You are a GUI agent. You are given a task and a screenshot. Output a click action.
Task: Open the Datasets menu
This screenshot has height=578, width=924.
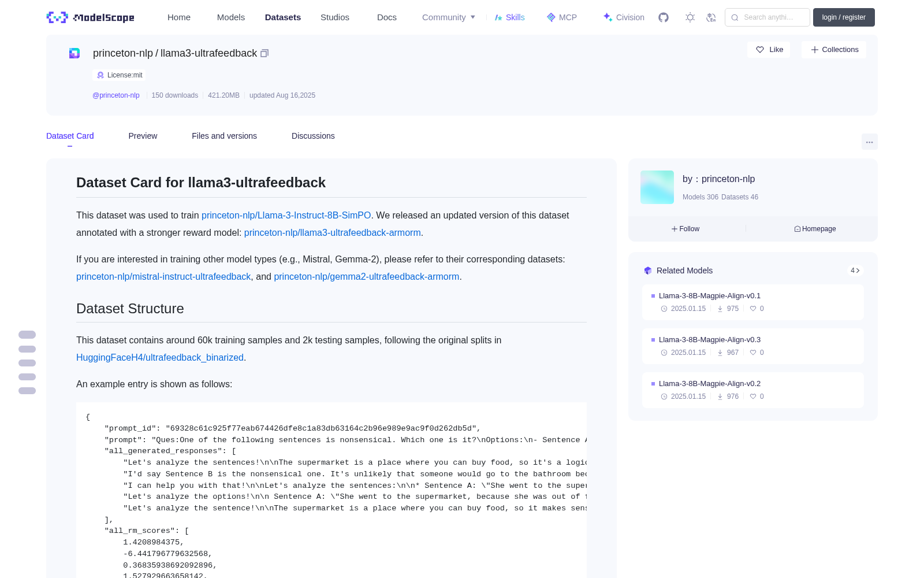pos(283,17)
